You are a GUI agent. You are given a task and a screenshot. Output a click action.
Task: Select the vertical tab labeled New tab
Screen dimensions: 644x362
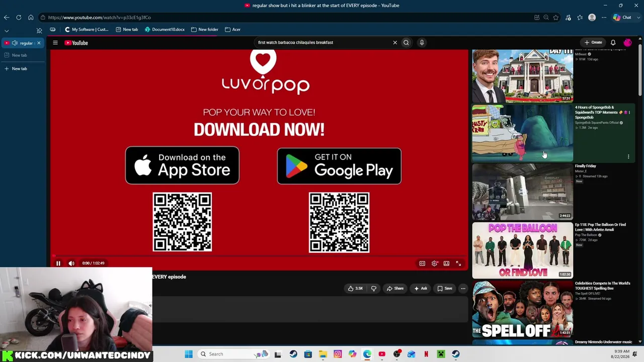click(x=23, y=55)
